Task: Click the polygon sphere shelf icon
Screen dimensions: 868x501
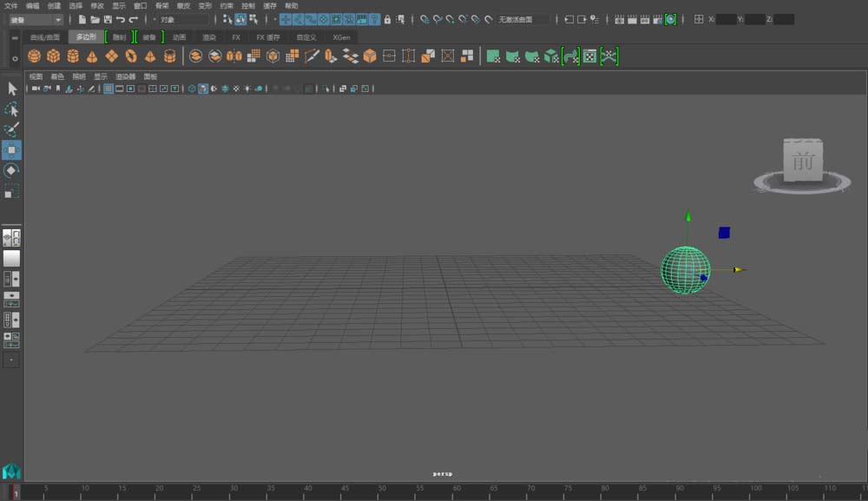Action: click(x=34, y=56)
